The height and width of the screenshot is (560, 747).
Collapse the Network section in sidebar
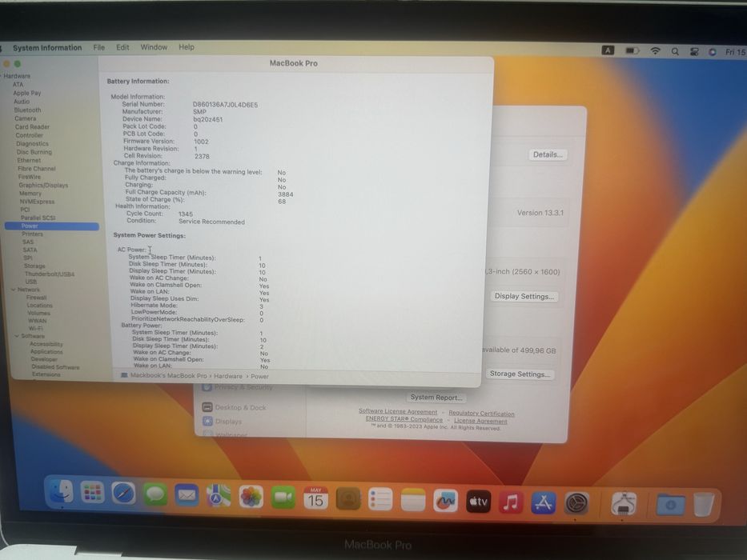tap(14, 290)
